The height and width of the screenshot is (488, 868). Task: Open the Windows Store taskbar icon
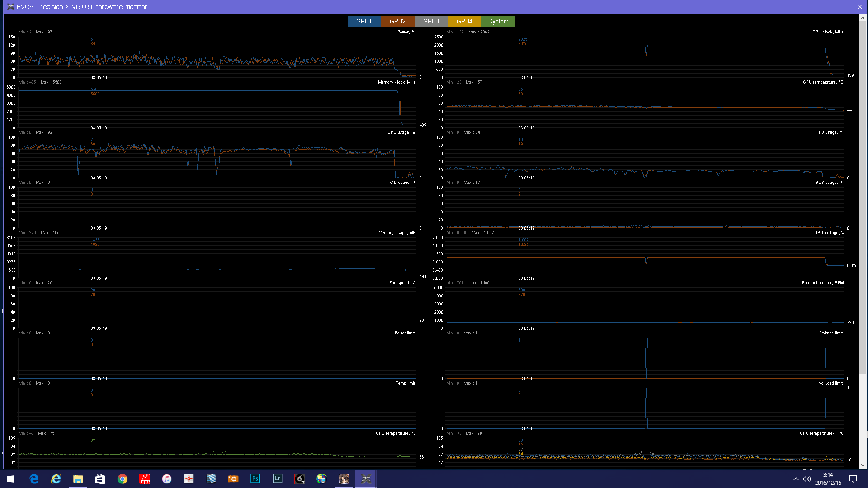(x=100, y=479)
